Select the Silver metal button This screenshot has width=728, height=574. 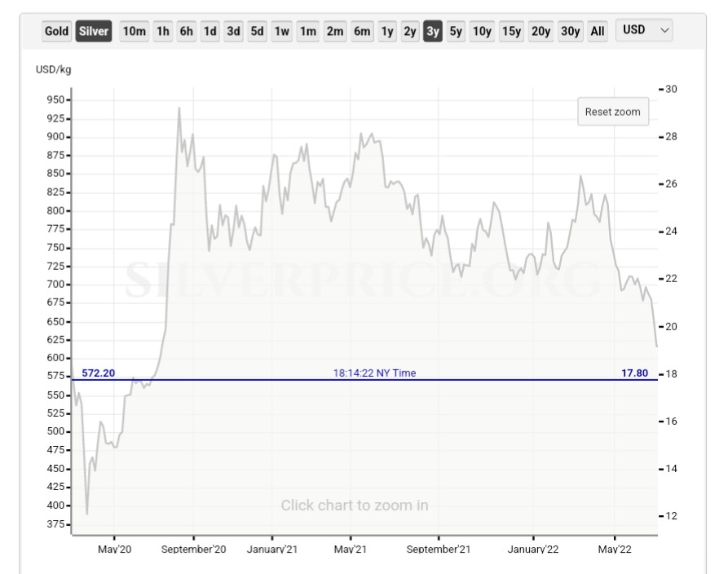pos(93,31)
